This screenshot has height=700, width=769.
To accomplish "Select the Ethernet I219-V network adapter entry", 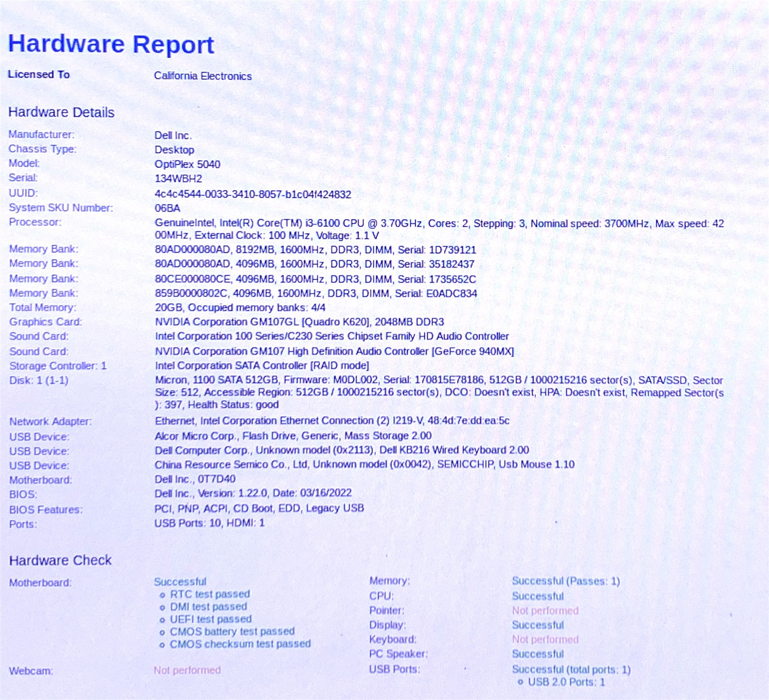I will (x=332, y=421).
